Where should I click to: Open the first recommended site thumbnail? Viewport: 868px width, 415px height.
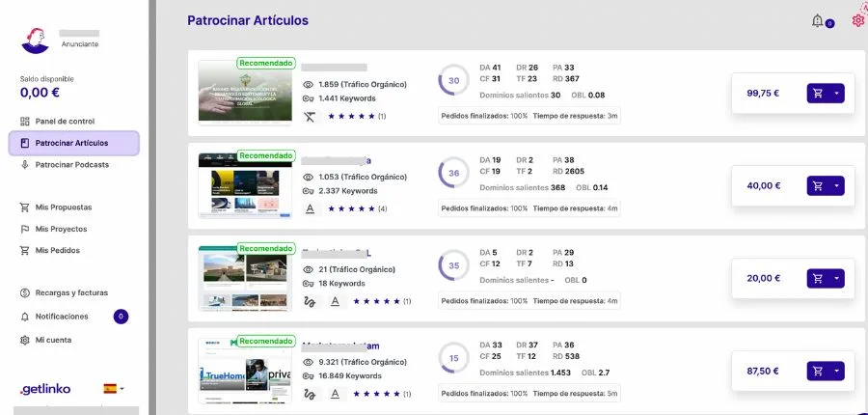pos(245,93)
